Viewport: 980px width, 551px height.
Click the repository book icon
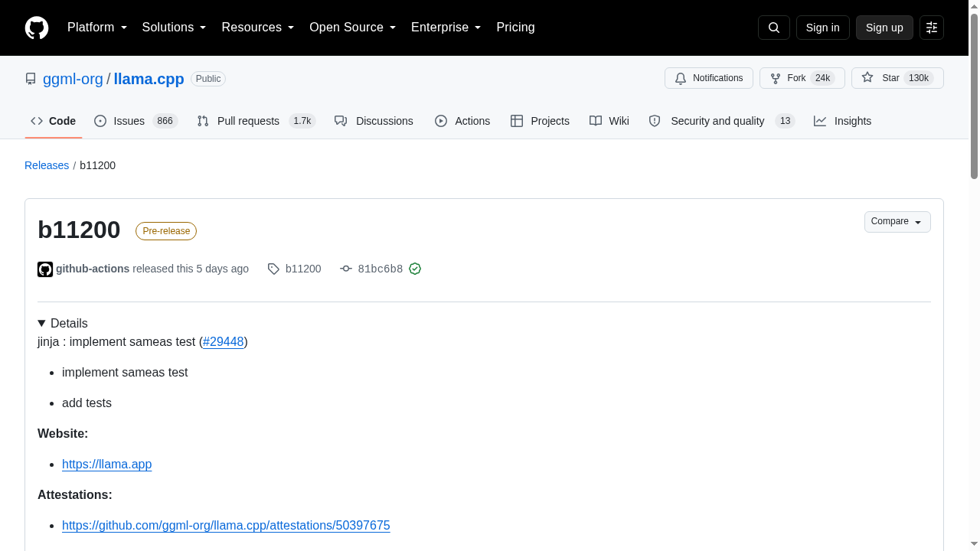(x=31, y=79)
